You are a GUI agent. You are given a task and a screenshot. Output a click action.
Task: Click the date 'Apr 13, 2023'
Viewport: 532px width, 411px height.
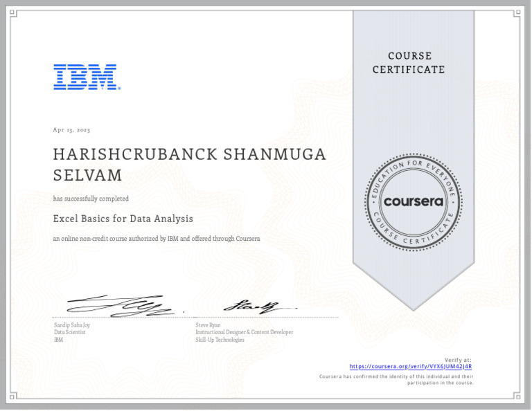tap(71, 130)
